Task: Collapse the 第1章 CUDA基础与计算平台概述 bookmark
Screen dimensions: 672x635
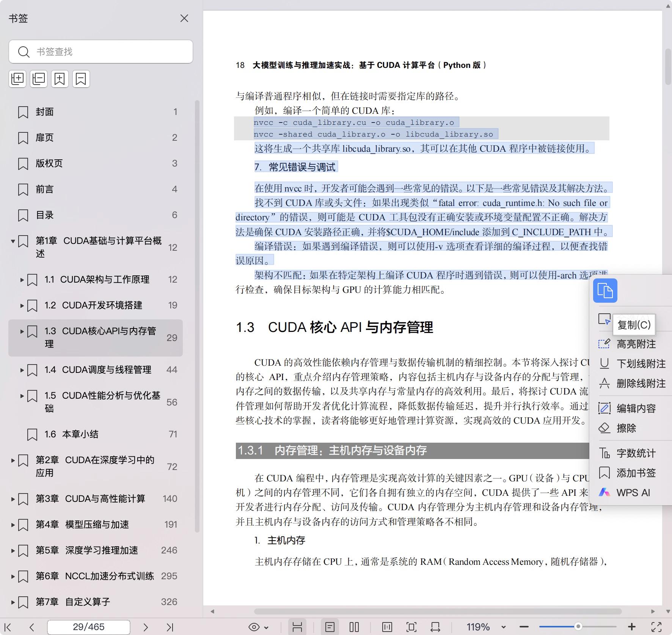Action: (x=13, y=241)
